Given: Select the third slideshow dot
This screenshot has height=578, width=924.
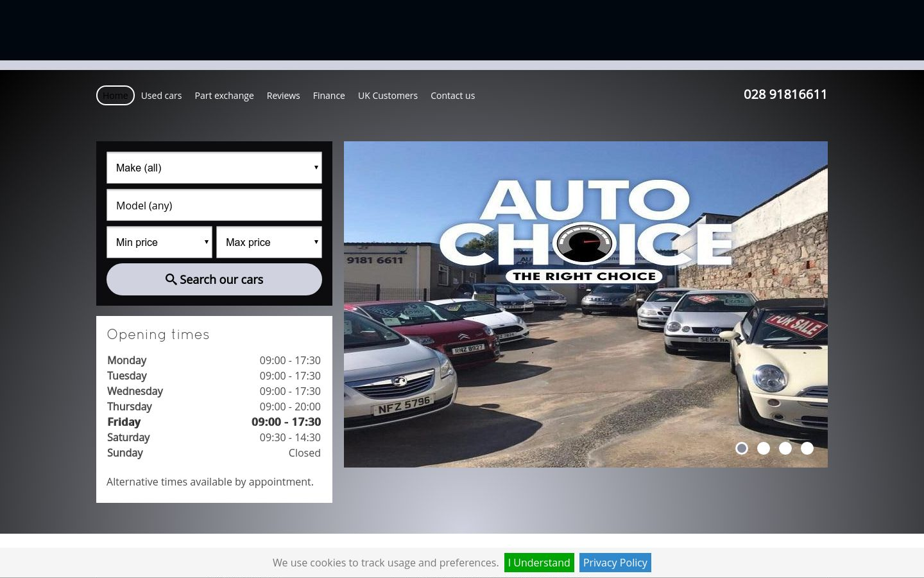Looking at the screenshot, I should pos(785,448).
